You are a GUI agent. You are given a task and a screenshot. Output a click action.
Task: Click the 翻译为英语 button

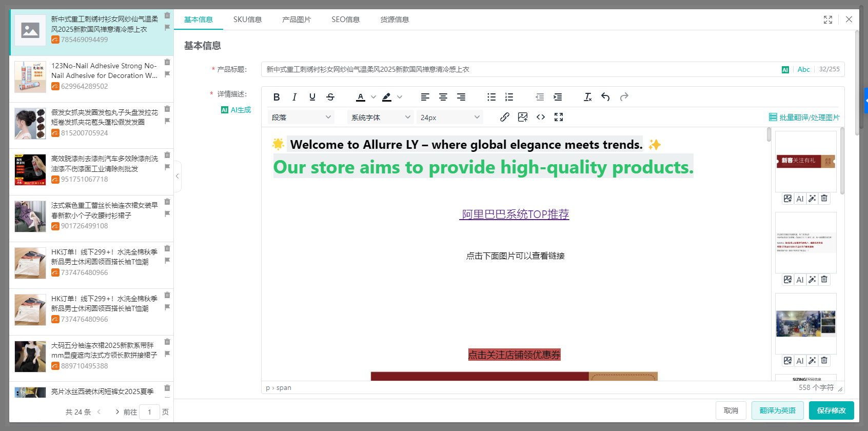point(777,410)
